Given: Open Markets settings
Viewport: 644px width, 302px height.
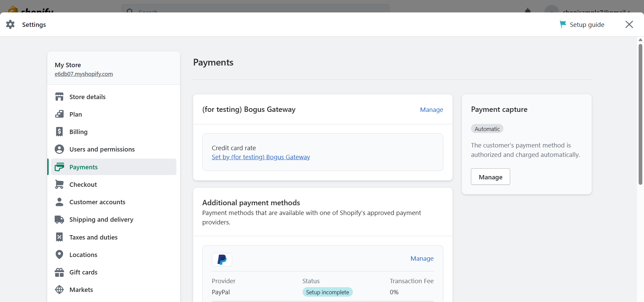Looking at the screenshot, I should [x=114, y=290].
